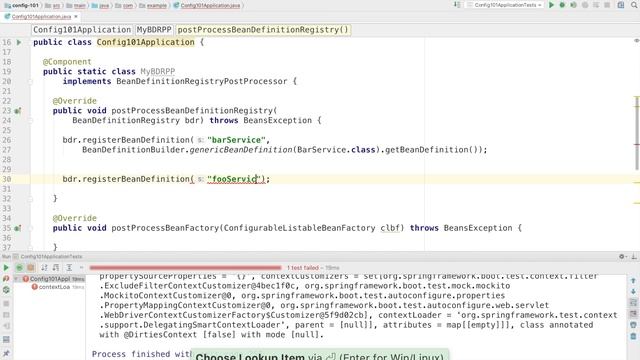
Task: Click the Build Project hammer icon
Action: (457, 5)
